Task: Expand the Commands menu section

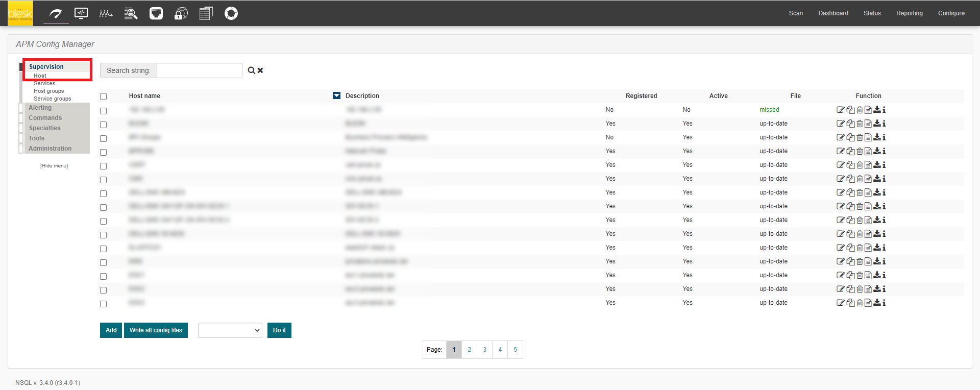Action: [45, 118]
